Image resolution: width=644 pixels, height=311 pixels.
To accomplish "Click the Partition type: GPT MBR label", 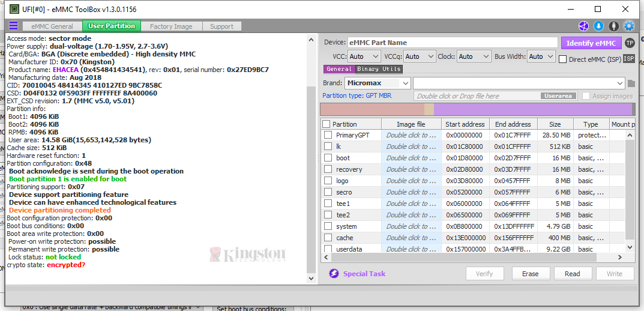I will click(357, 95).
